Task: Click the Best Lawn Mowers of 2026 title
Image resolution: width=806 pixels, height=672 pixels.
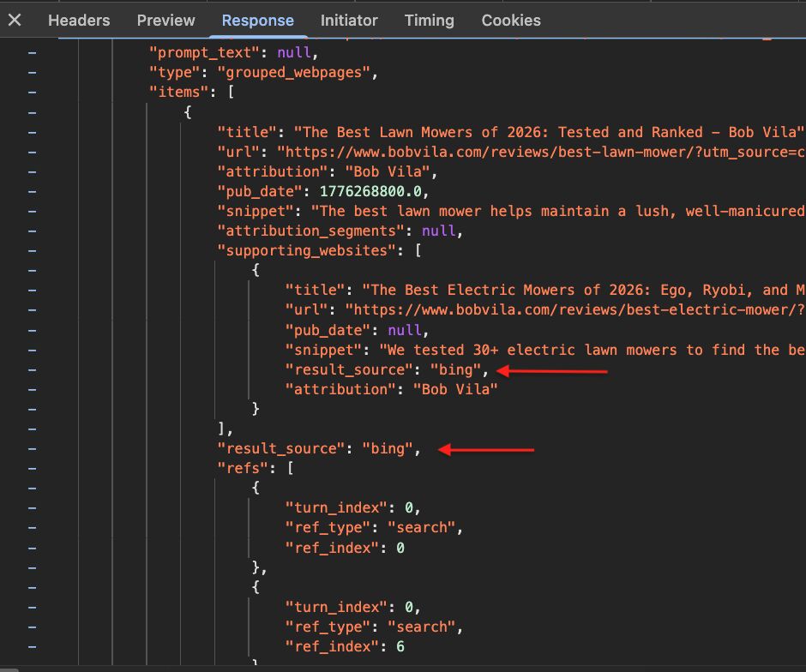Action: point(549,132)
